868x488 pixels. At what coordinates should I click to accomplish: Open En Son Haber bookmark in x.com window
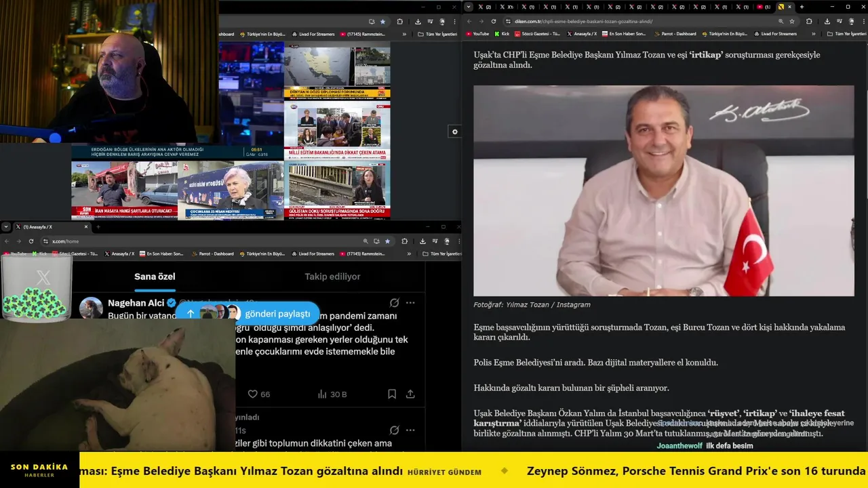pos(161,254)
